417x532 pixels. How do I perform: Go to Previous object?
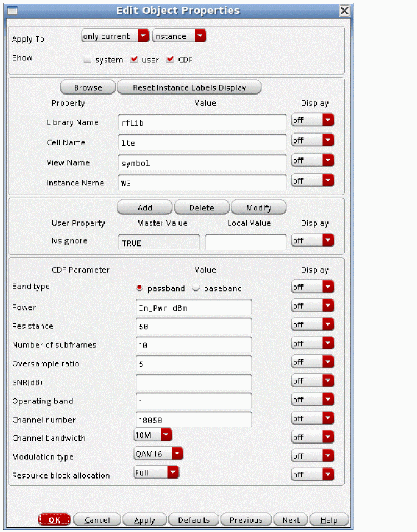246,520
